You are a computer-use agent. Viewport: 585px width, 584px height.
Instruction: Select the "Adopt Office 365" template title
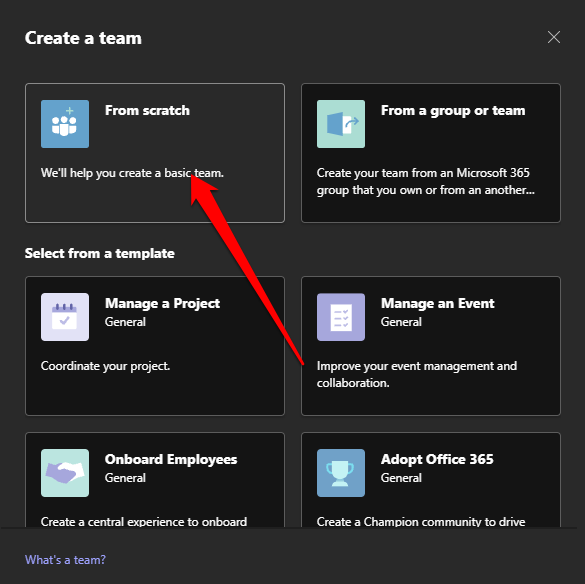click(437, 459)
